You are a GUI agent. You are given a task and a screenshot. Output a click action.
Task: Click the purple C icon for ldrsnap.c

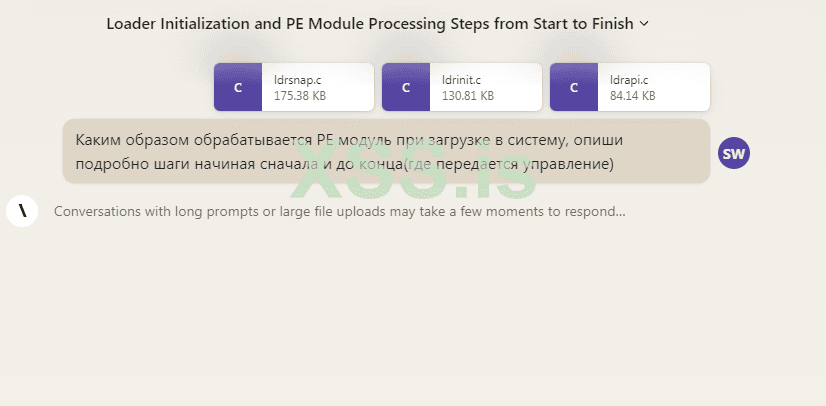(x=238, y=87)
